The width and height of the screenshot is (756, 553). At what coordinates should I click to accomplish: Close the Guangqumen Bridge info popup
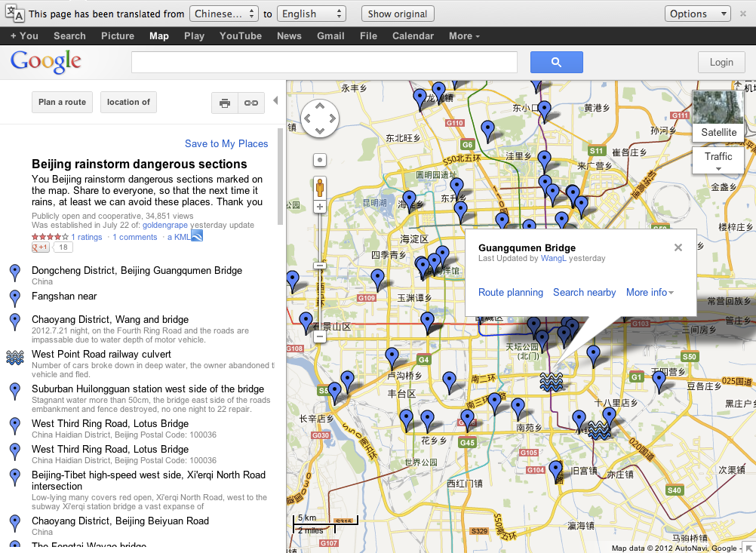pos(678,247)
